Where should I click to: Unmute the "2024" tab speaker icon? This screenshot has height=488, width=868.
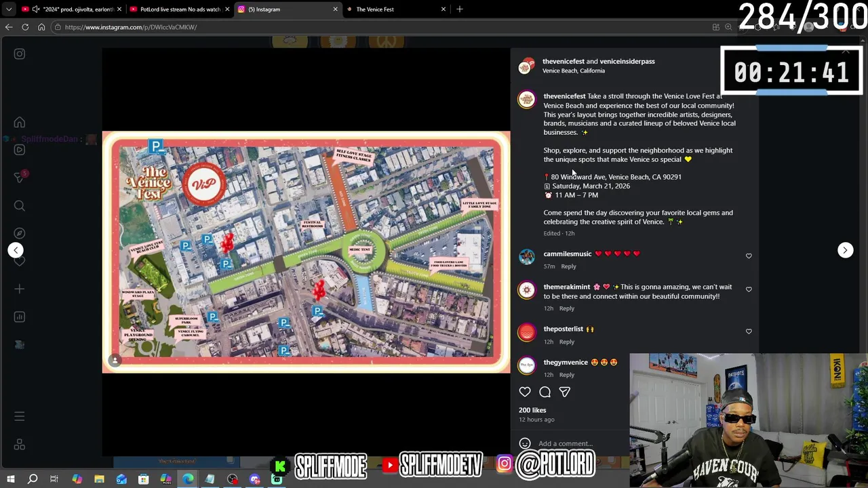(35, 9)
